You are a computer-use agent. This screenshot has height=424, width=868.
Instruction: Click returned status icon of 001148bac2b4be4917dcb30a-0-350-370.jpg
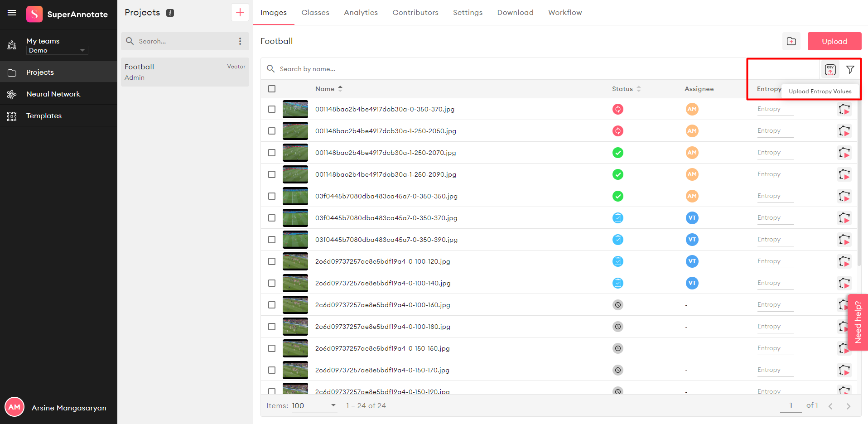(x=618, y=109)
